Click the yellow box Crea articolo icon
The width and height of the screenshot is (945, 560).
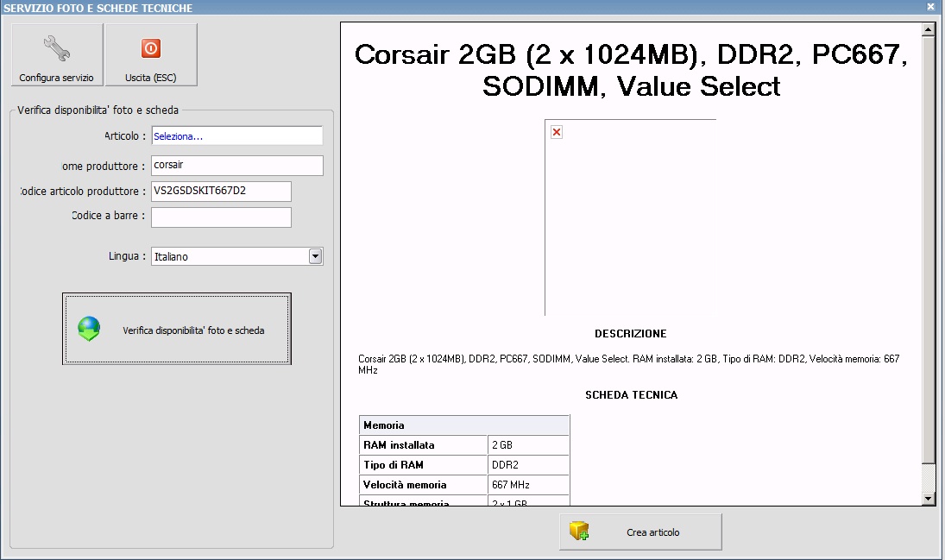pos(579,531)
